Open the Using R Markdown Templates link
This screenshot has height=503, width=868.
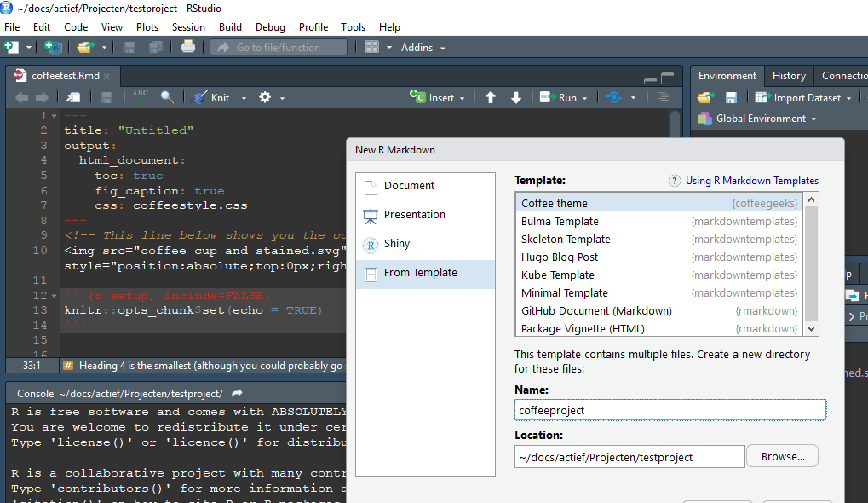pos(752,181)
